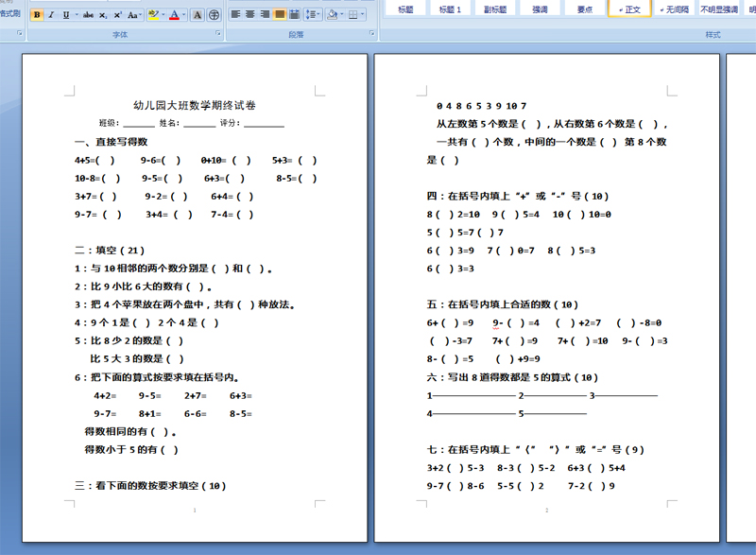Apply the 不明显强调 style
The width and height of the screenshot is (756, 555).
point(719,9)
